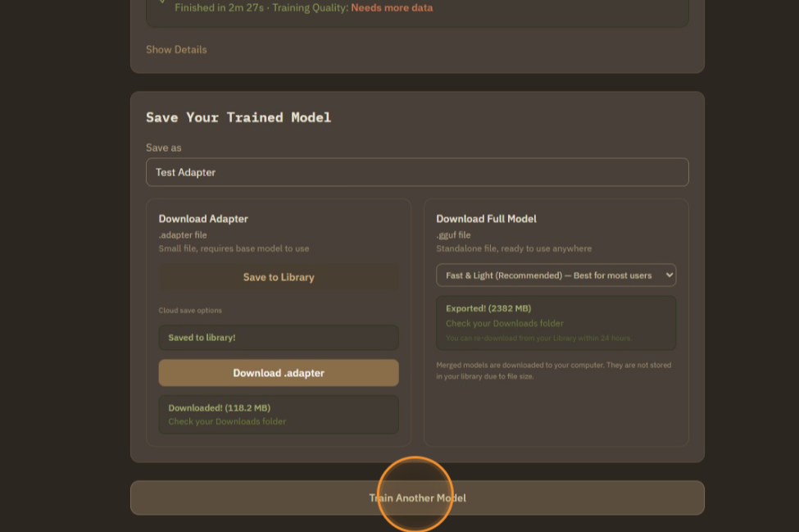Click the Train Another Model button
This screenshot has width=799, height=532.
[x=417, y=498]
